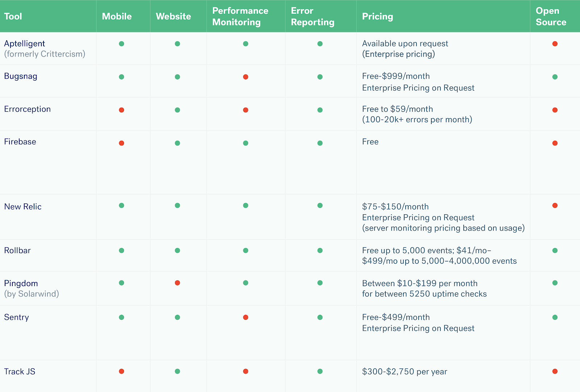Click the red Open Source dot for Aptelligent

point(555,44)
